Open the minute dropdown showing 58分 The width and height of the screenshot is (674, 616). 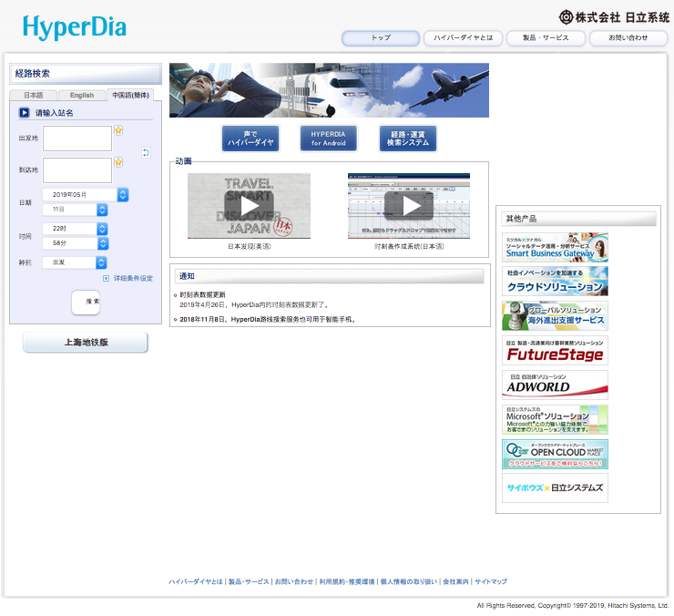click(x=75, y=243)
